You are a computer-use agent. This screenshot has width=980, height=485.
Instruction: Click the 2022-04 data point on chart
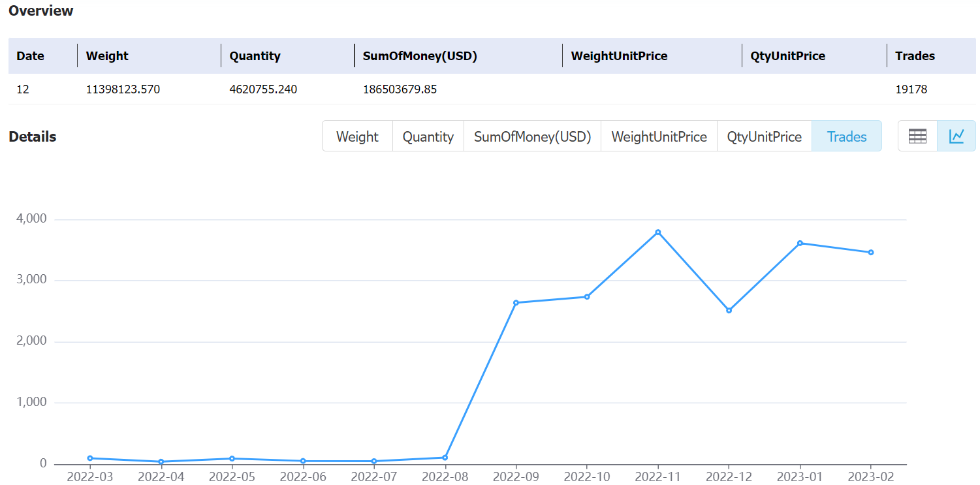click(161, 462)
